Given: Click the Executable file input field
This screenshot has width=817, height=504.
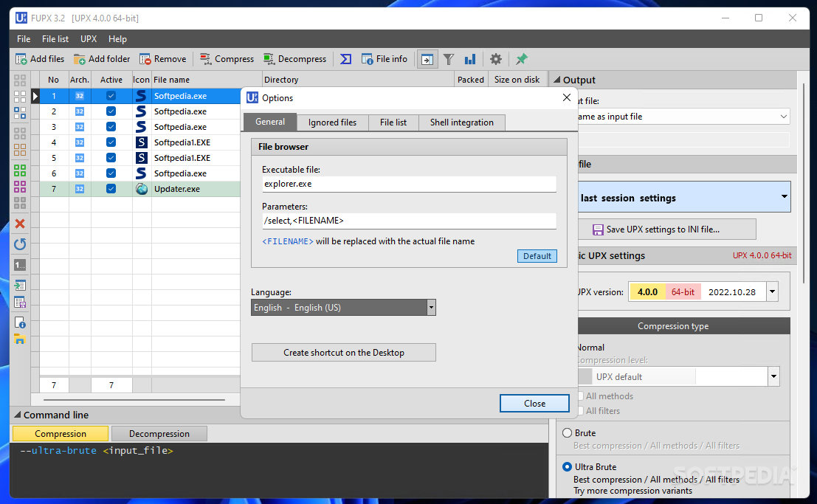Looking at the screenshot, I should [x=409, y=184].
